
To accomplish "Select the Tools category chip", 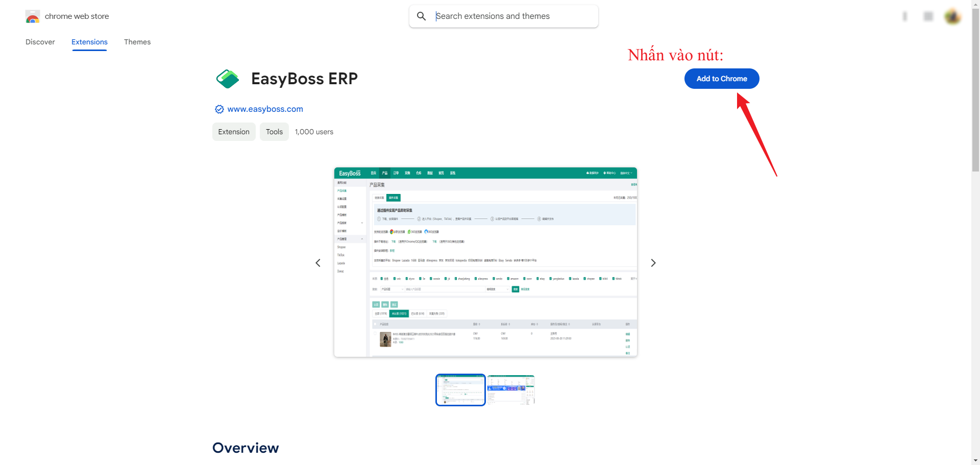I will pos(274,132).
